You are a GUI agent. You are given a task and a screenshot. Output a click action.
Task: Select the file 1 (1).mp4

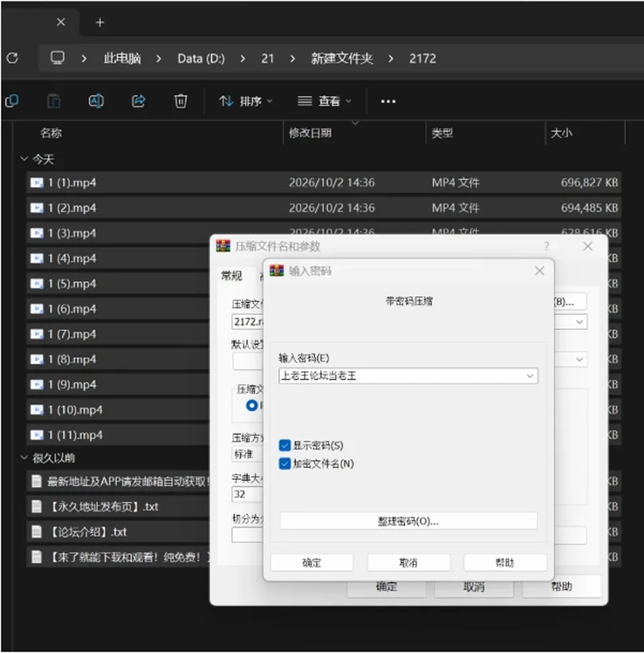[x=324, y=182]
